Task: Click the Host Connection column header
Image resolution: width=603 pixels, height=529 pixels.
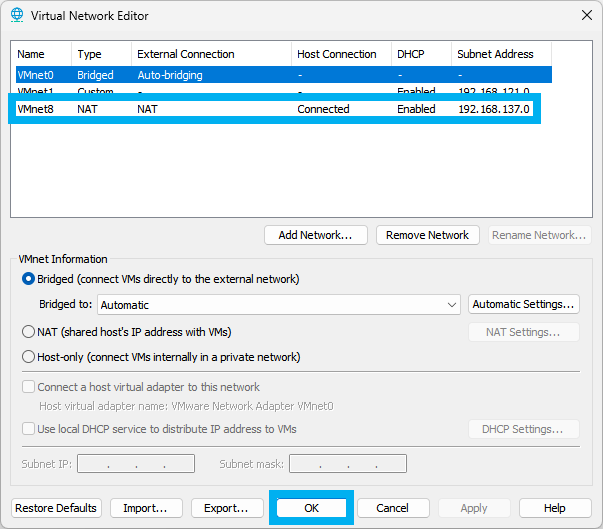Action: point(341,54)
